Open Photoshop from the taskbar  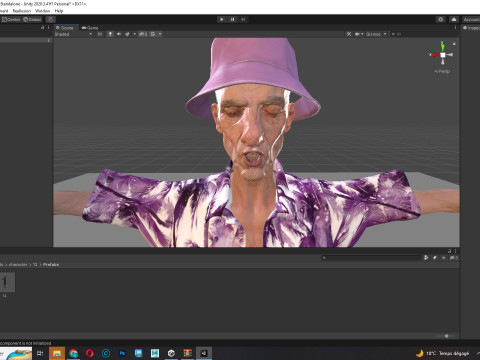(122, 353)
